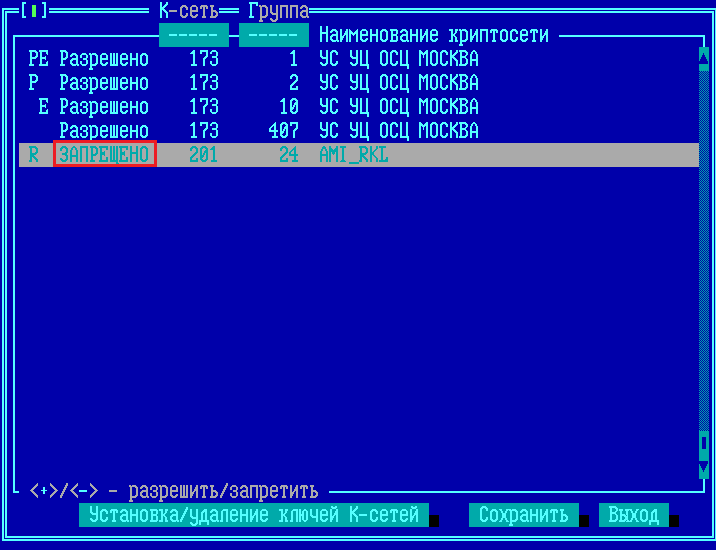This screenshot has height=550, width=716.
Task: Toggle the ЗАПРЕЩЕНО status of the AMI_RKL row
Action: click(104, 155)
